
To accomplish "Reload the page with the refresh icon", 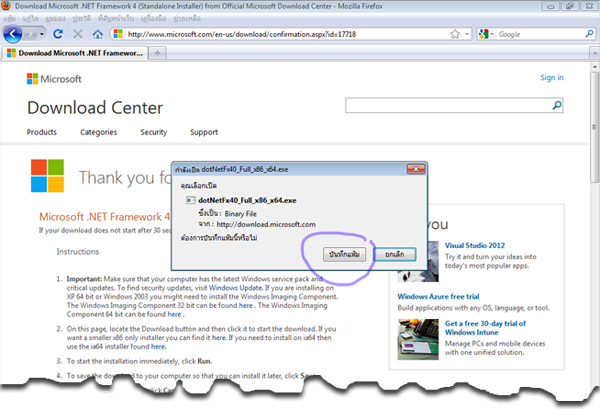I will pos(58,34).
